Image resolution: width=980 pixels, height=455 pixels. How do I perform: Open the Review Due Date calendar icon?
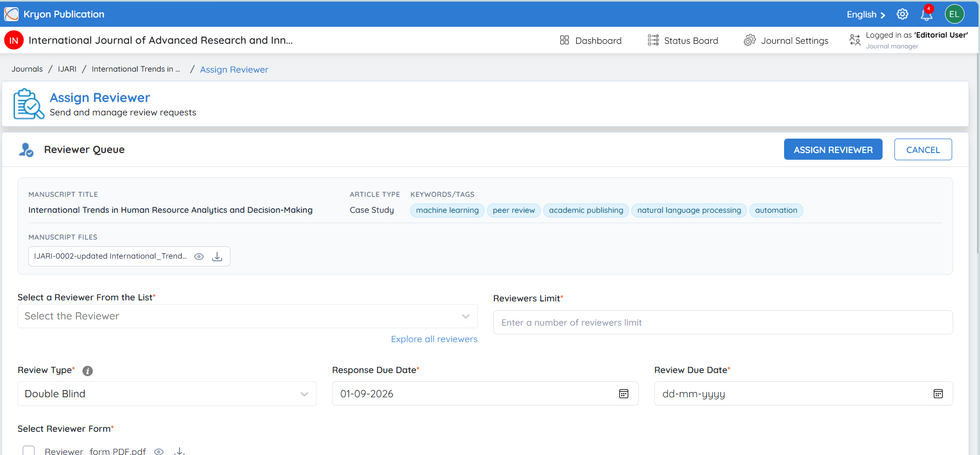(x=938, y=394)
